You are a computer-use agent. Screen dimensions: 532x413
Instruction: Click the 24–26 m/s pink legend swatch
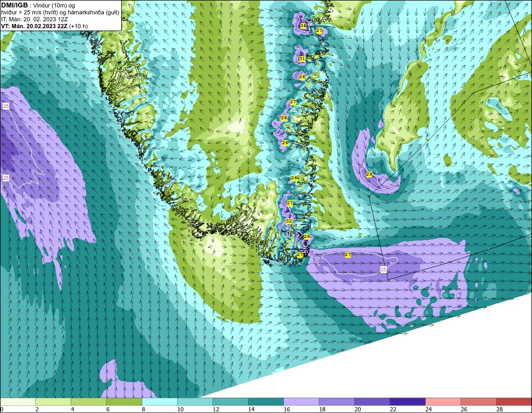[x=443, y=402]
